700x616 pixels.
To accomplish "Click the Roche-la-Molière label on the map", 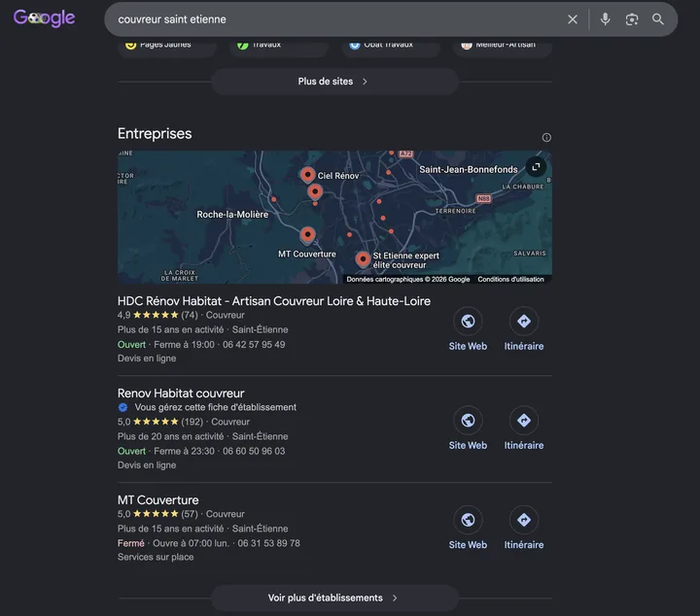I will point(232,215).
